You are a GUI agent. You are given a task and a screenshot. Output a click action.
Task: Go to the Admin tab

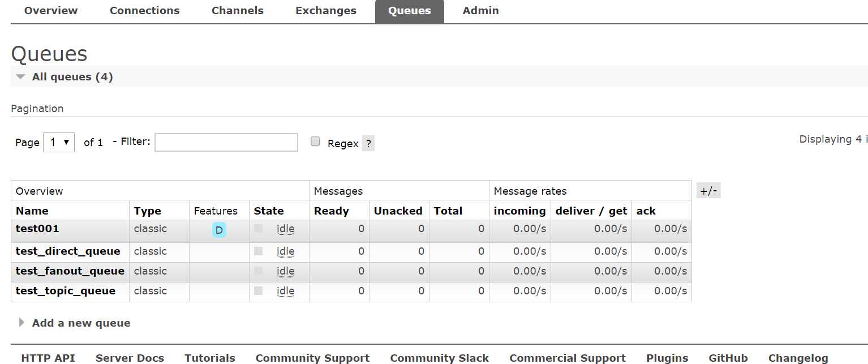click(x=480, y=11)
